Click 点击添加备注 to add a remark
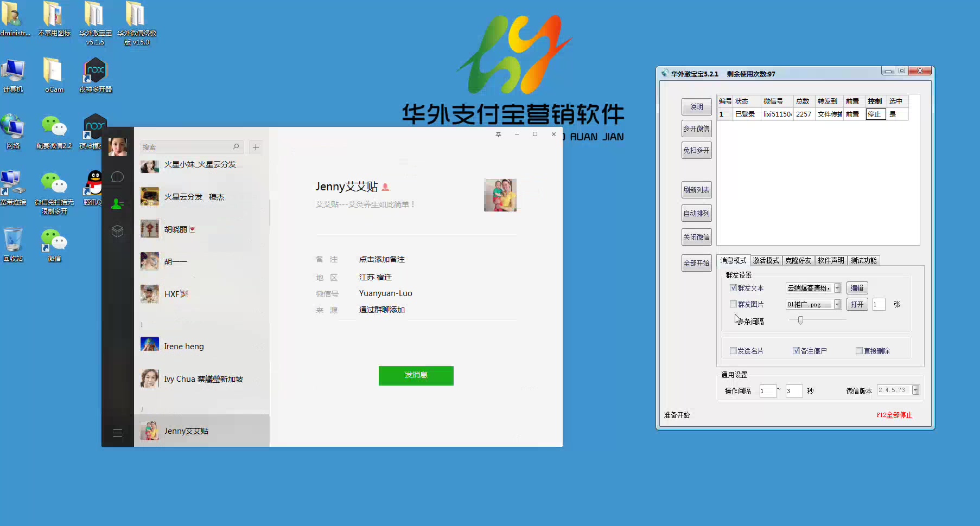The width and height of the screenshot is (980, 526). click(x=382, y=259)
